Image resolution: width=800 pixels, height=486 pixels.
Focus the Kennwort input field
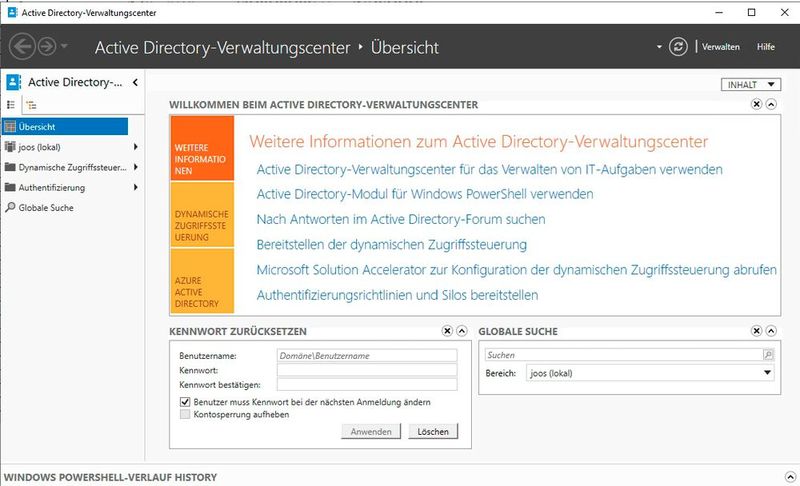pos(367,370)
